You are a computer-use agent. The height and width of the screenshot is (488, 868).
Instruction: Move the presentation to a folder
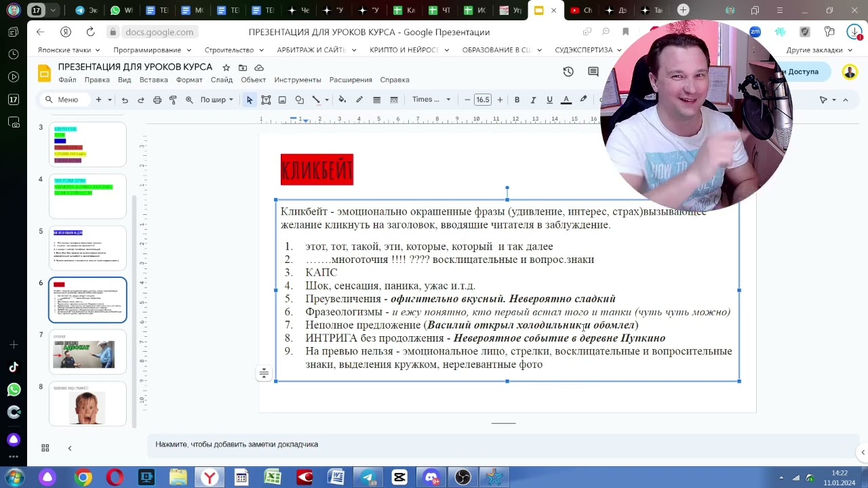[x=242, y=68]
